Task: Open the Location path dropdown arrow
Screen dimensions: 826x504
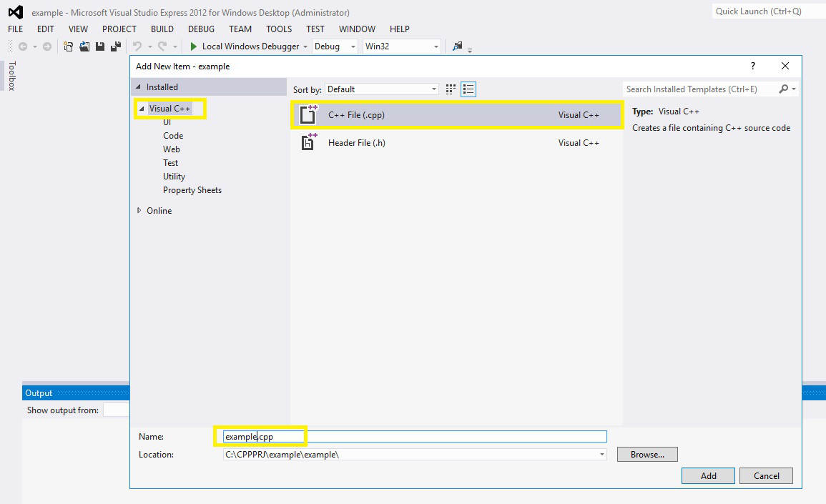Action: [x=601, y=455]
